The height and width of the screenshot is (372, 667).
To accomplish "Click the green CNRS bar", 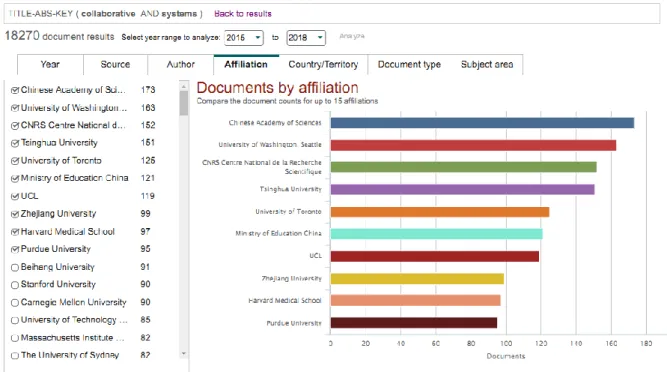I will pos(464,167).
